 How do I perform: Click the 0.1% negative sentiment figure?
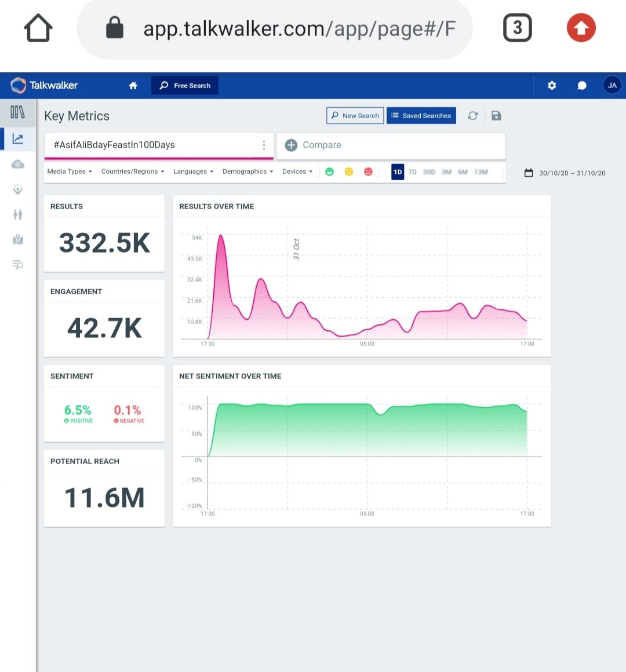click(128, 410)
